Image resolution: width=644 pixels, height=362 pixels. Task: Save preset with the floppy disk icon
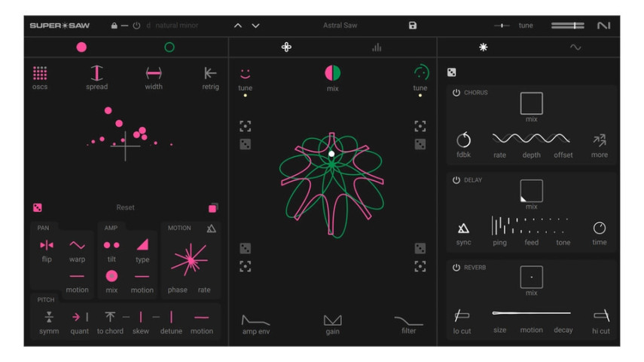(413, 26)
